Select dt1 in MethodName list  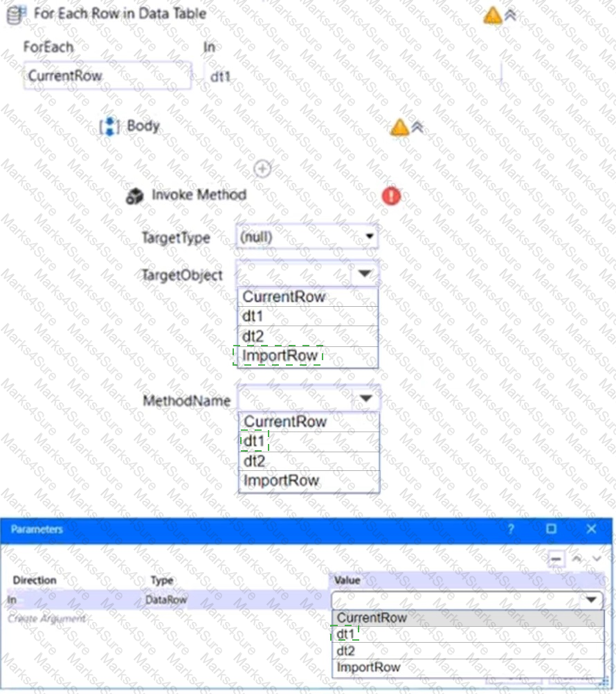(x=309, y=441)
